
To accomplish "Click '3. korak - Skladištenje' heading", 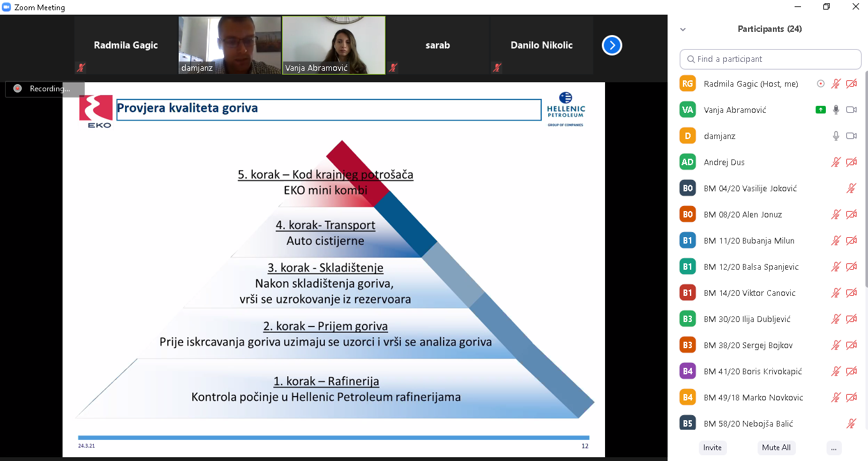I will tap(325, 268).
